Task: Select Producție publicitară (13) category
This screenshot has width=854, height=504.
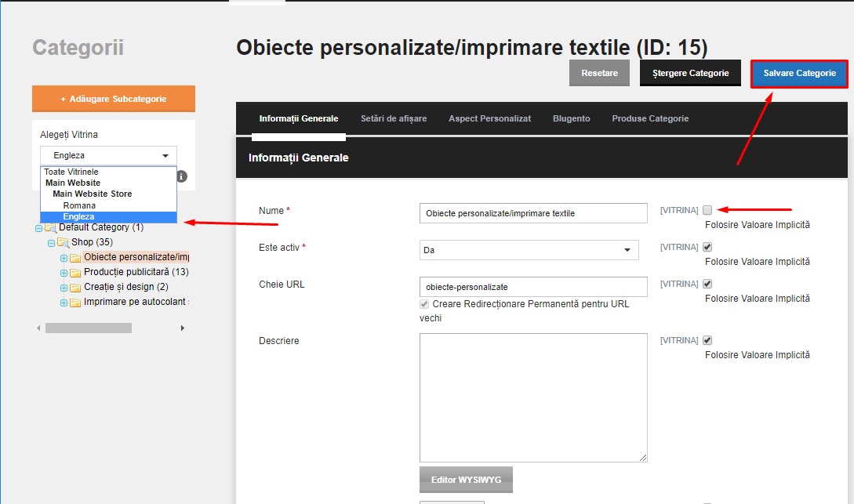Action: click(x=136, y=272)
